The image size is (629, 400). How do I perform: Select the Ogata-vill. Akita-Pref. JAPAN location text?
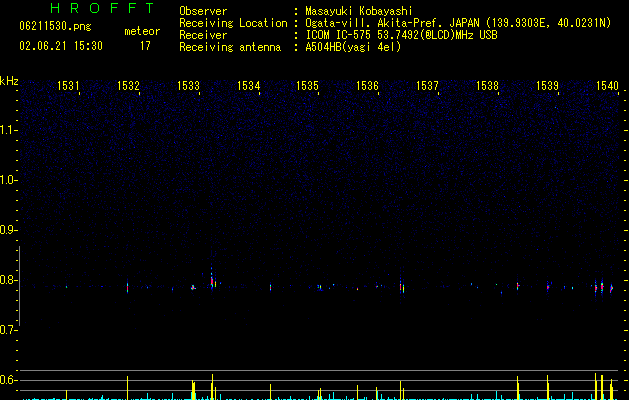click(458, 23)
